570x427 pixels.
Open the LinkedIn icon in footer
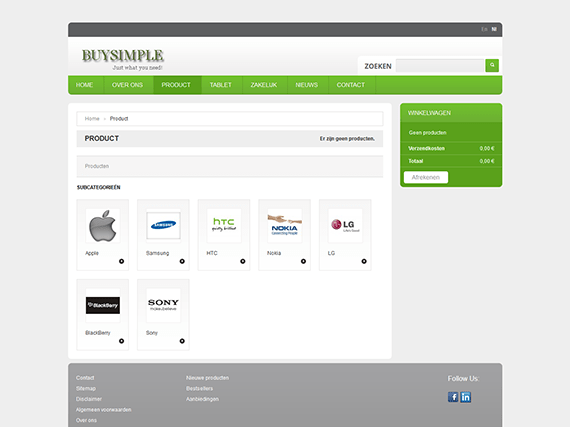tap(466, 397)
